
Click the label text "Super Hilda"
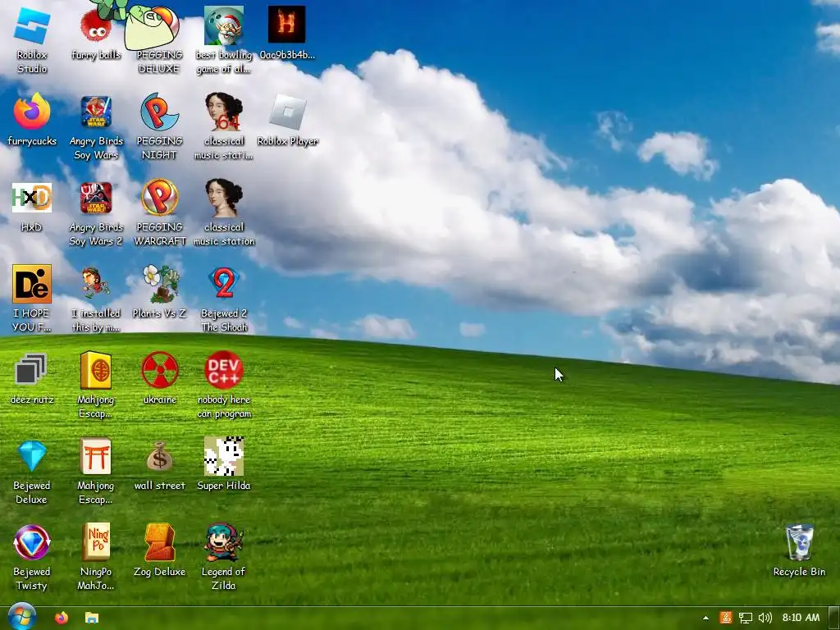[224, 486]
